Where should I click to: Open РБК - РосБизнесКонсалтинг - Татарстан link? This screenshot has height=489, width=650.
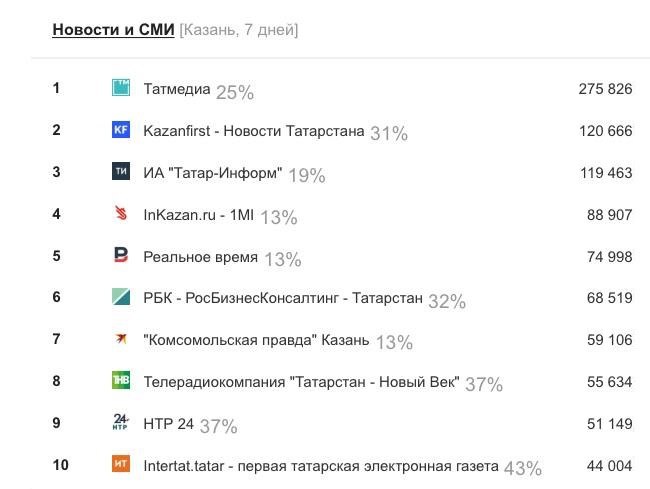(x=283, y=298)
